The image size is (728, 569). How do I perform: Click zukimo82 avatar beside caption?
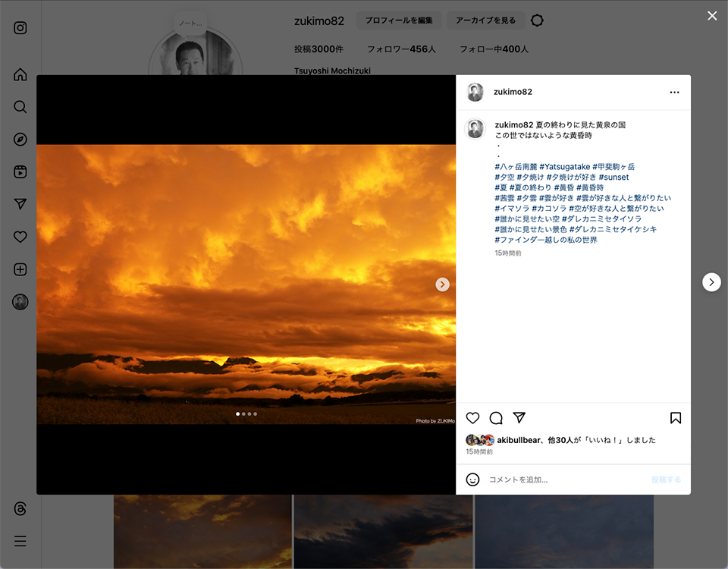pyautogui.click(x=475, y=129)
